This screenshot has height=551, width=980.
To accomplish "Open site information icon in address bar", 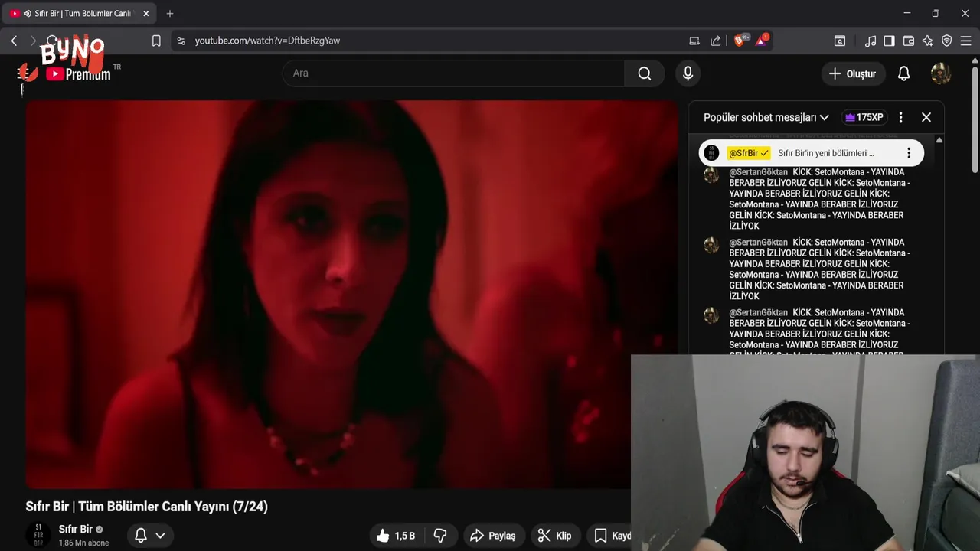I will [x=181, y=41].
